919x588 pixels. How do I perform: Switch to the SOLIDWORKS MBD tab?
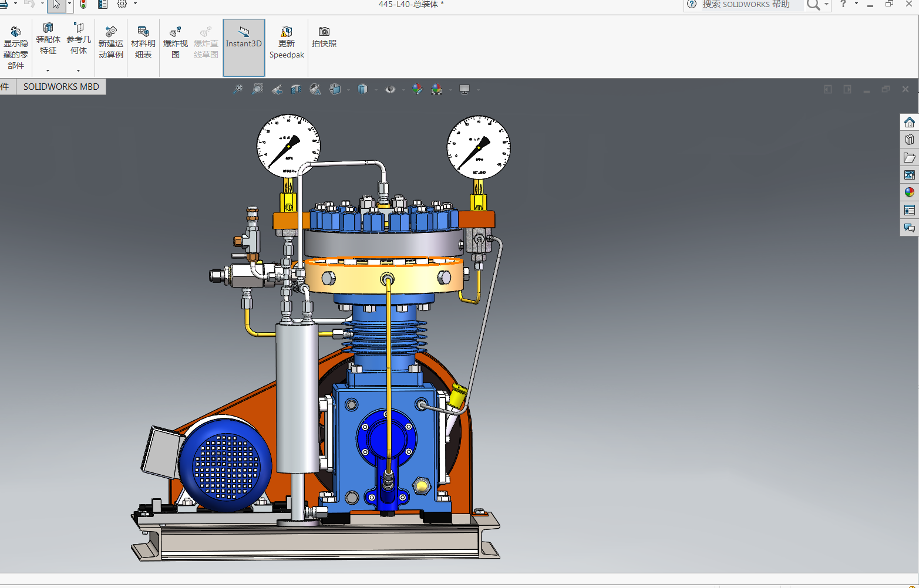[61, 87]
